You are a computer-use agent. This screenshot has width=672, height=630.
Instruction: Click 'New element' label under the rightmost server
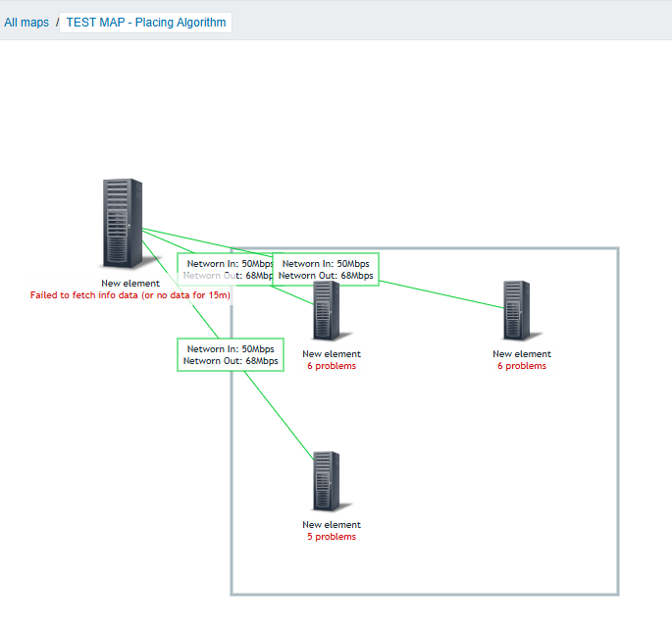pos(522,354)
